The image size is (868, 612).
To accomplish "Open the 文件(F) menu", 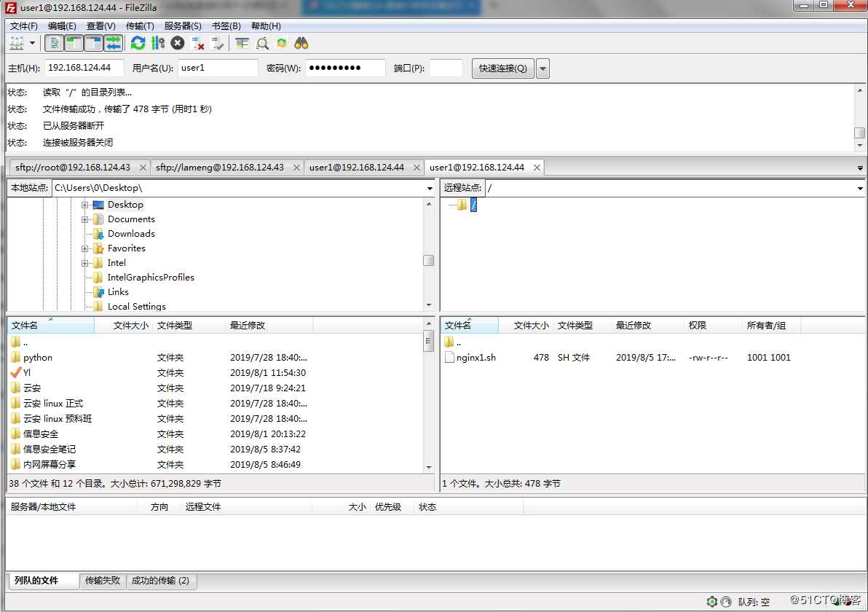I will (x=24, y=26).
